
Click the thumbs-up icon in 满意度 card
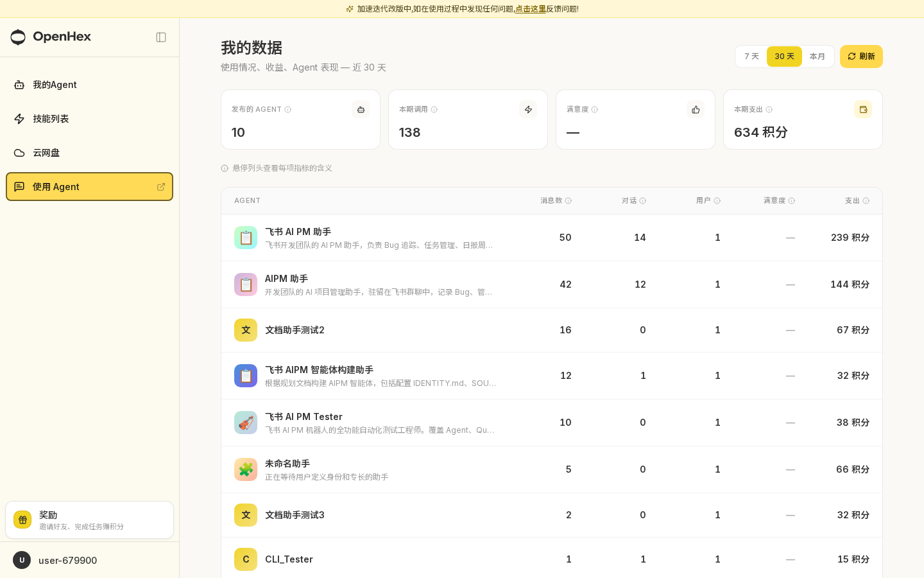tap(696, 110)
